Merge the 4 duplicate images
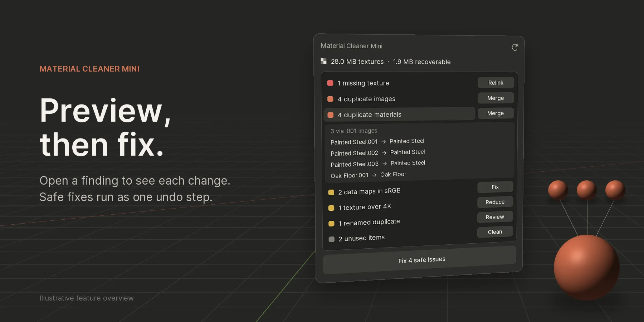 pyautogui.click(x=496, y=98)
